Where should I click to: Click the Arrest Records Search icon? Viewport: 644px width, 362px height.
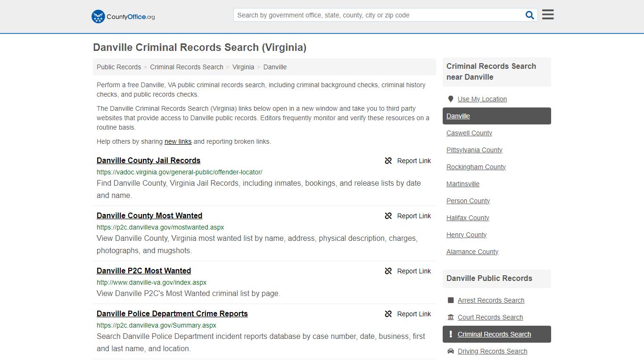click(451, 300)
